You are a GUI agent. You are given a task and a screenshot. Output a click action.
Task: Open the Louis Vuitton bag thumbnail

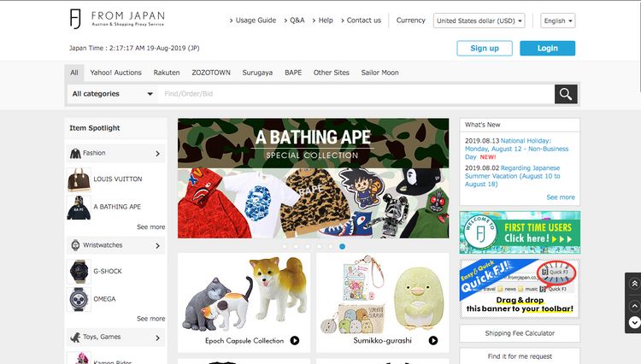point(79,179)
